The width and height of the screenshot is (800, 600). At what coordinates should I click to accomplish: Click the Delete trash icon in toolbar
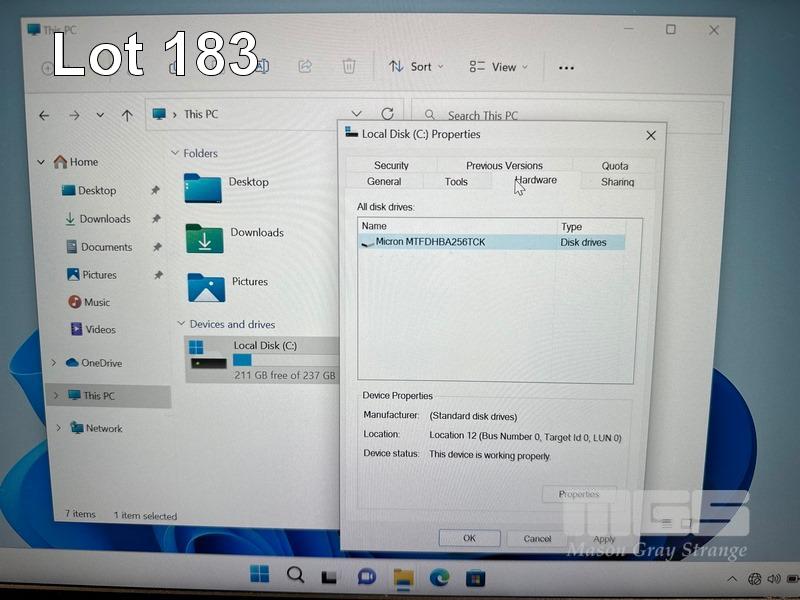pos(349,66)
